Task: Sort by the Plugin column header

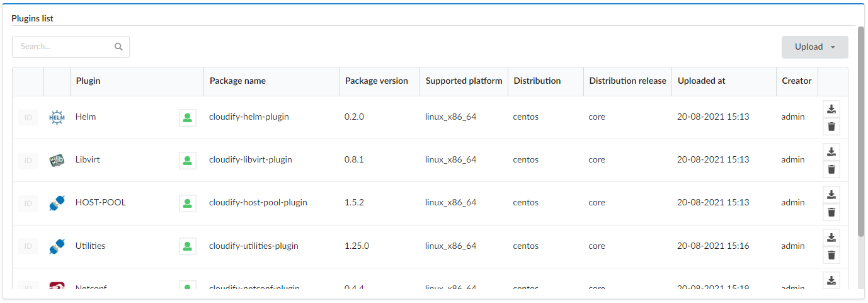Action: click(x=137, y=81)
